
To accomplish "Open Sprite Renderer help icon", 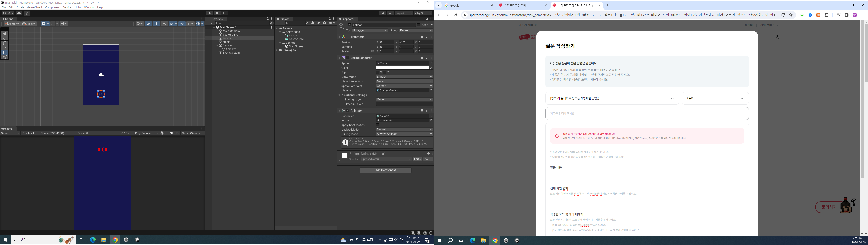I will (422, 58).
